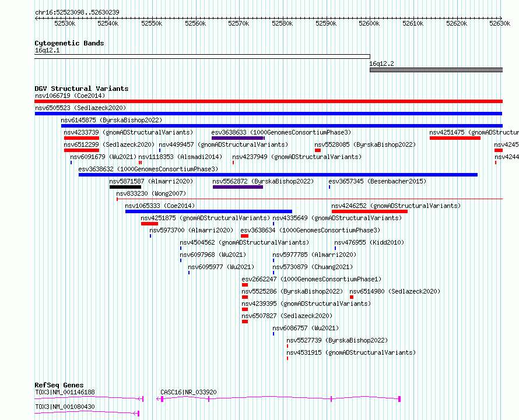Screen dimensions: 519x420
Task: Select nsv6097968 (Wu2021) label
Action: [x=213, y=255]
